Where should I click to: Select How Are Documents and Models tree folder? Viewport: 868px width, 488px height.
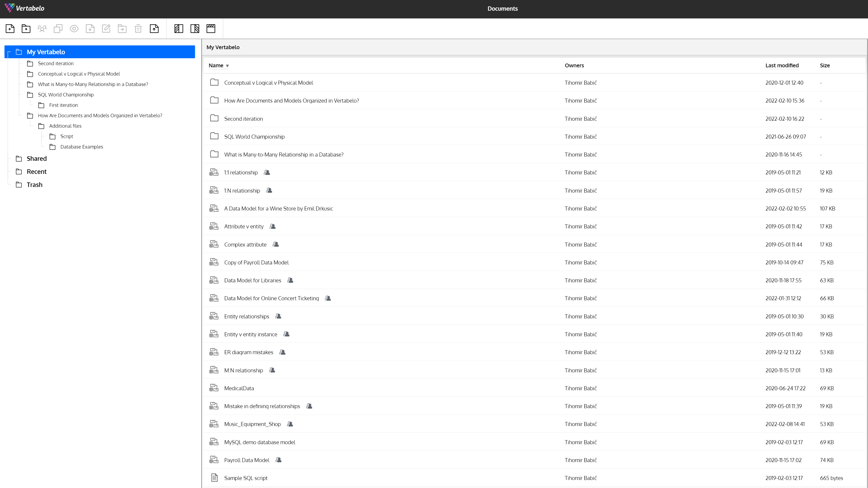[x=100, y=116]
